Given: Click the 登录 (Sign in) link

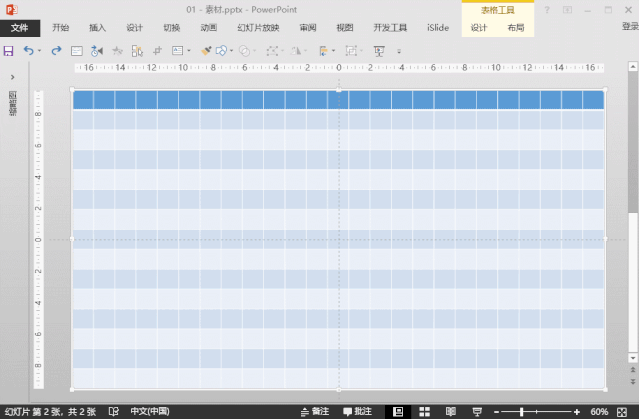Looking at the screenshot, I should [x=629, y=28].
